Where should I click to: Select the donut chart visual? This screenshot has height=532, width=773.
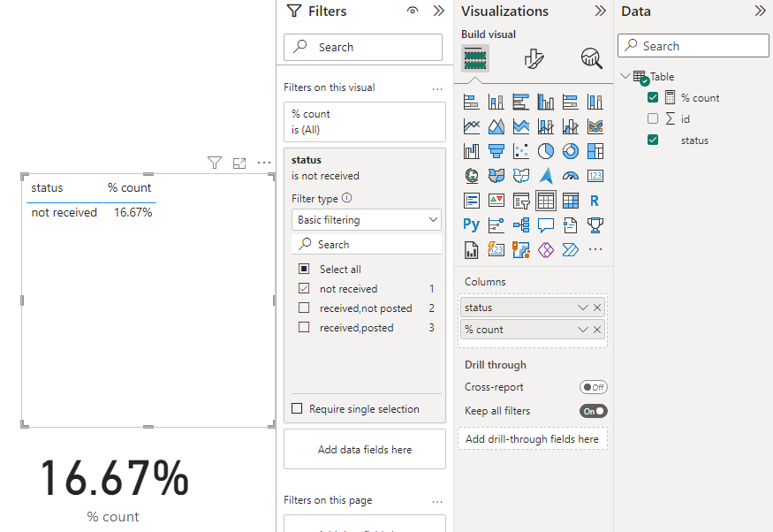tap(571, 151)
